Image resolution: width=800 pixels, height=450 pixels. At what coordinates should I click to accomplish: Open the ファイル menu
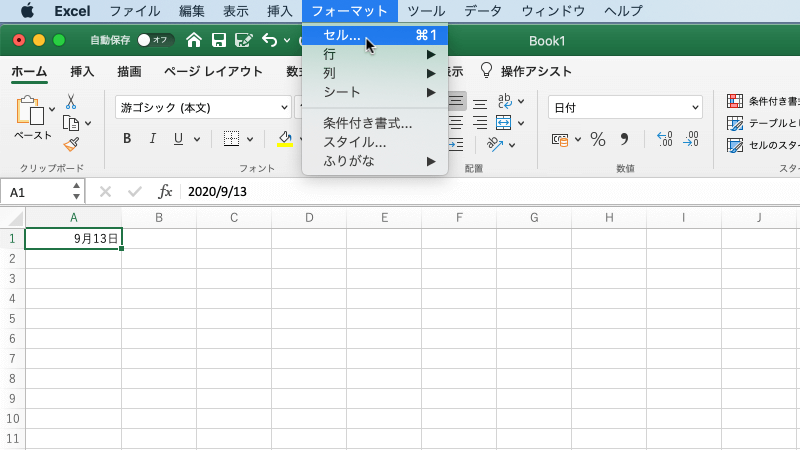[135, 11]
